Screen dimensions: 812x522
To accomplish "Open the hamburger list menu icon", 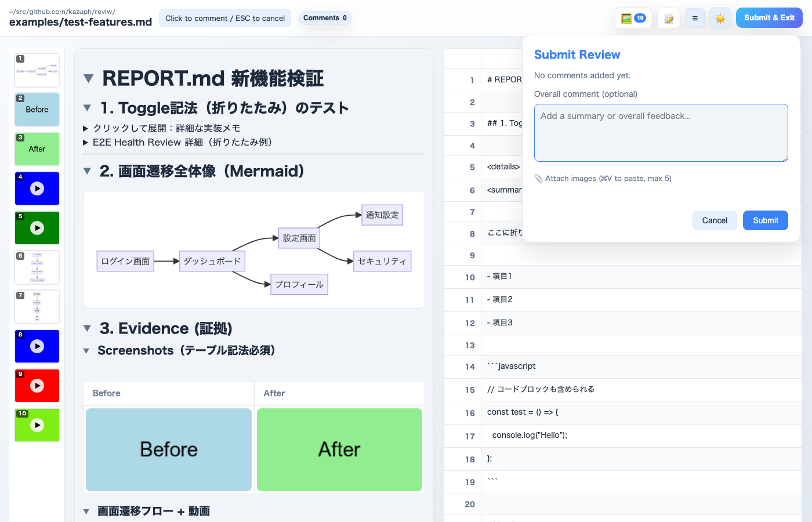I will coord(694,18).
